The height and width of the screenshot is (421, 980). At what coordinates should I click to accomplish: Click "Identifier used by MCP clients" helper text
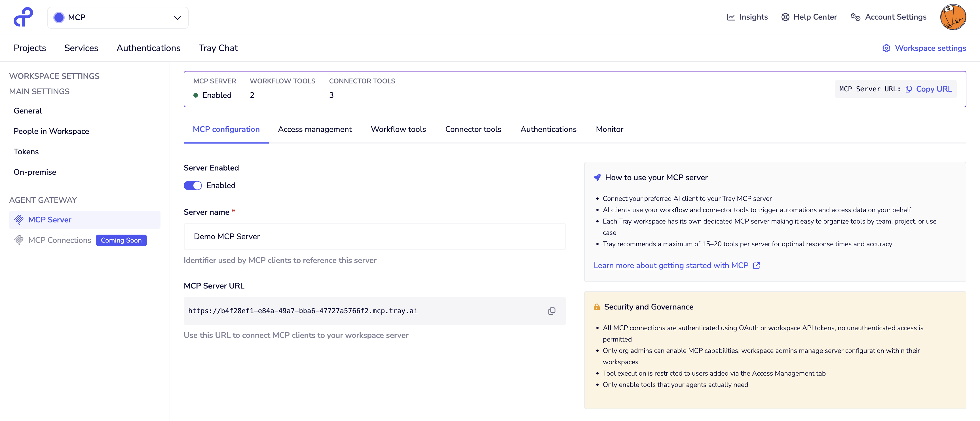tap(280, 260)
